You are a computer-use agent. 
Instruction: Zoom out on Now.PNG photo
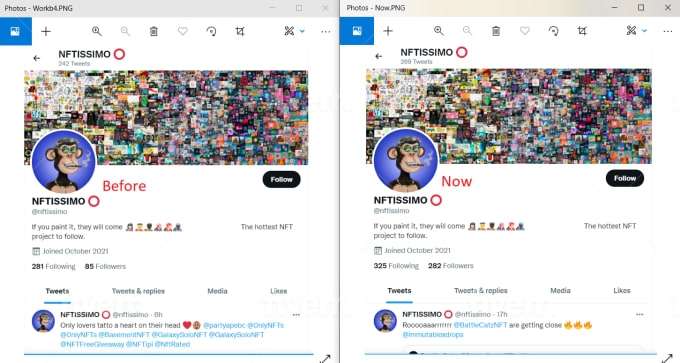[x=467, y=30]
